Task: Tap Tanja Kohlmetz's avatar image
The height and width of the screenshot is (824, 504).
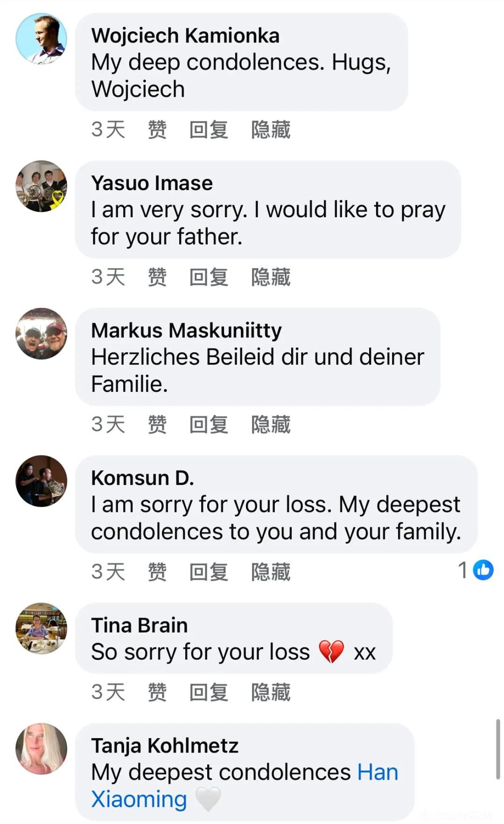Action: click(x=41, y=749)
